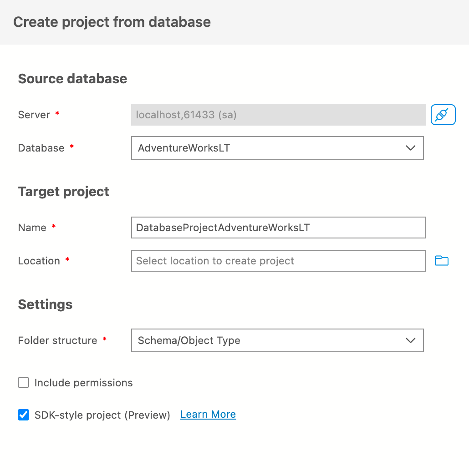Uncheck the SDK-style project checkbox
Screen dimensions: 469x476
(24, 415)
